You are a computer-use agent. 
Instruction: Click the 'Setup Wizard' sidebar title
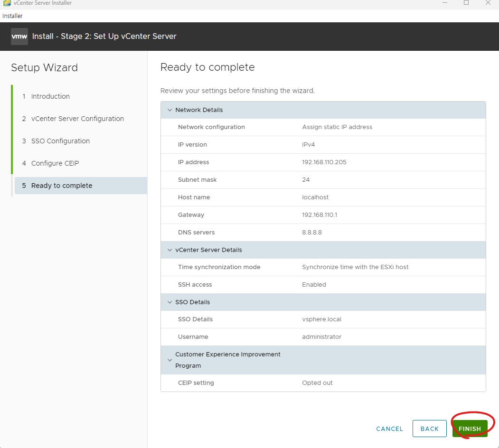pos(44,67)
